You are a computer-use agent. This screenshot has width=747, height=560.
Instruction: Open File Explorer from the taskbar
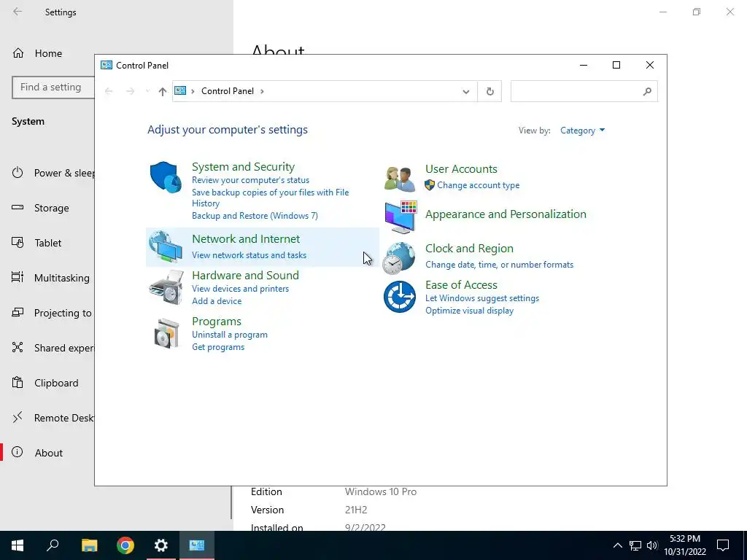click(x=89, y=545)
